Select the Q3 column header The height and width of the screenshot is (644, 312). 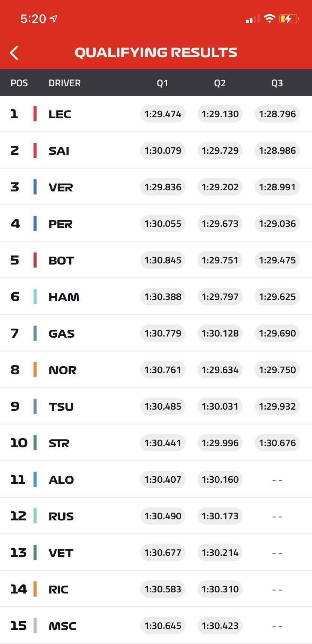tap(277, 83)
